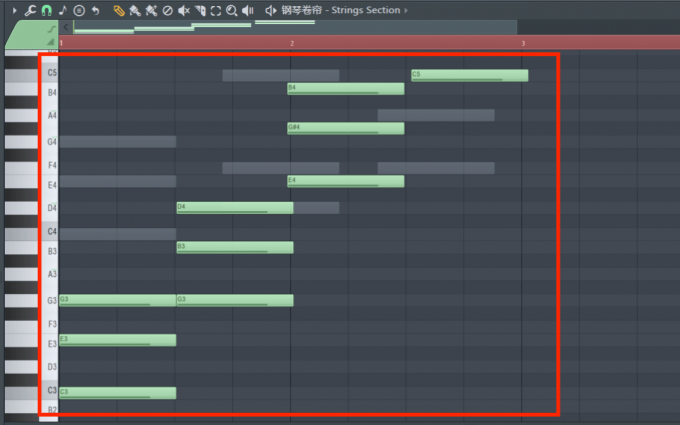Play the G3 piano key

point(31,300)
